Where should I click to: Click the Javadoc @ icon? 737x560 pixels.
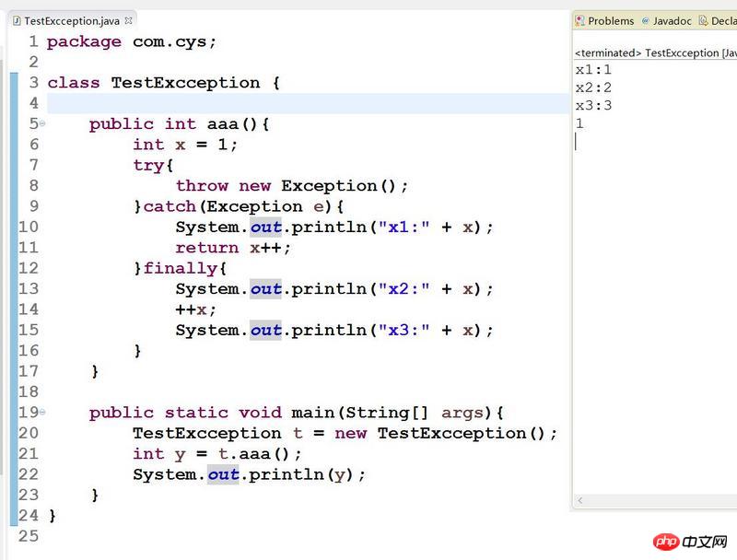tap(646, 21)
